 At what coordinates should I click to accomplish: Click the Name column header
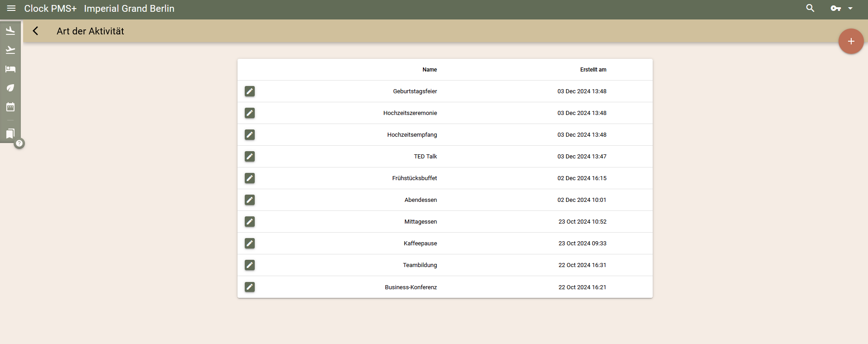coord(430,70)
